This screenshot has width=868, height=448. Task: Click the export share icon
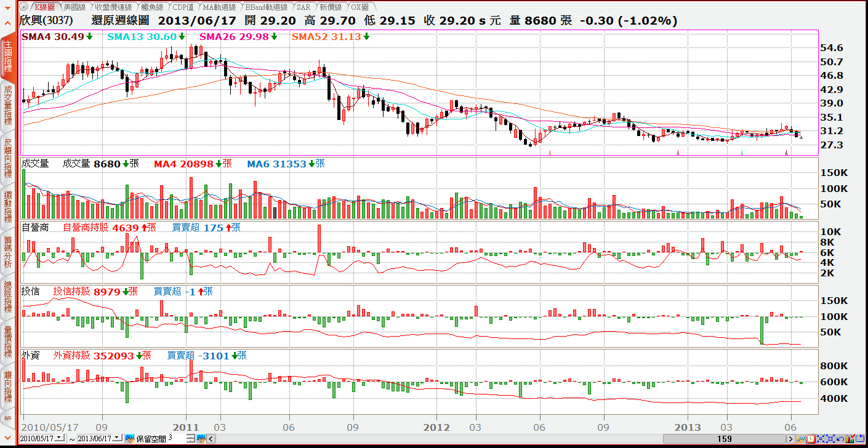coord(860,439)
